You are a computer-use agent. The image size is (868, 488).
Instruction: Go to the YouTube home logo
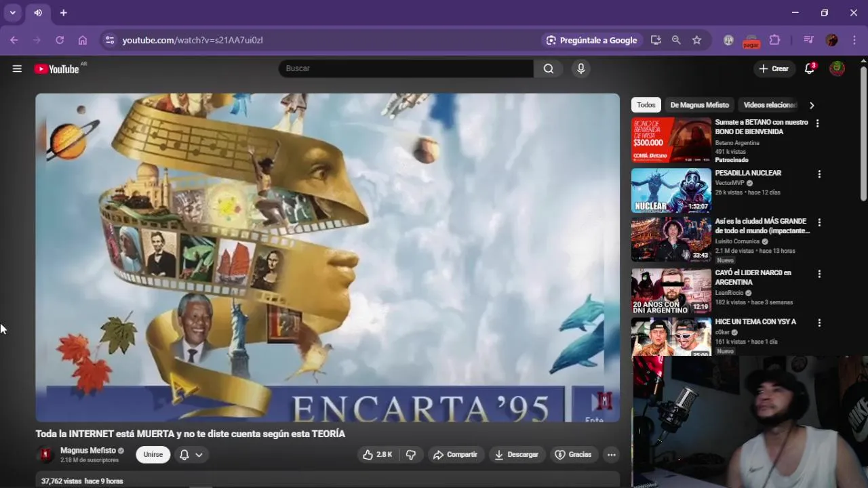click(57, 68)
